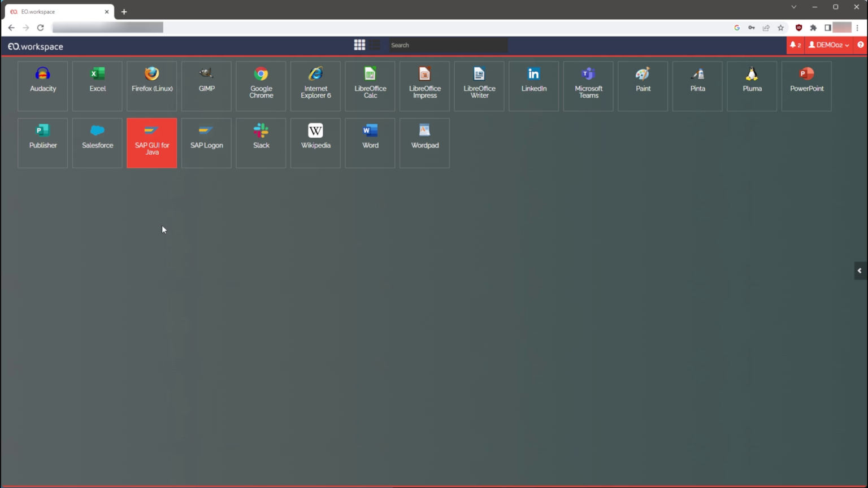Switch to the alternate list view icon

click(376, 45)
